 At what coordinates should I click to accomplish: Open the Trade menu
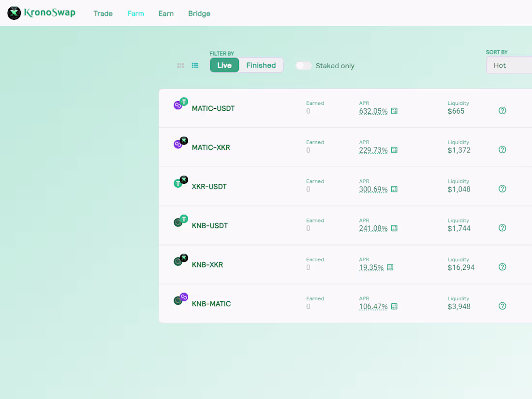click(x=103, y=14)
